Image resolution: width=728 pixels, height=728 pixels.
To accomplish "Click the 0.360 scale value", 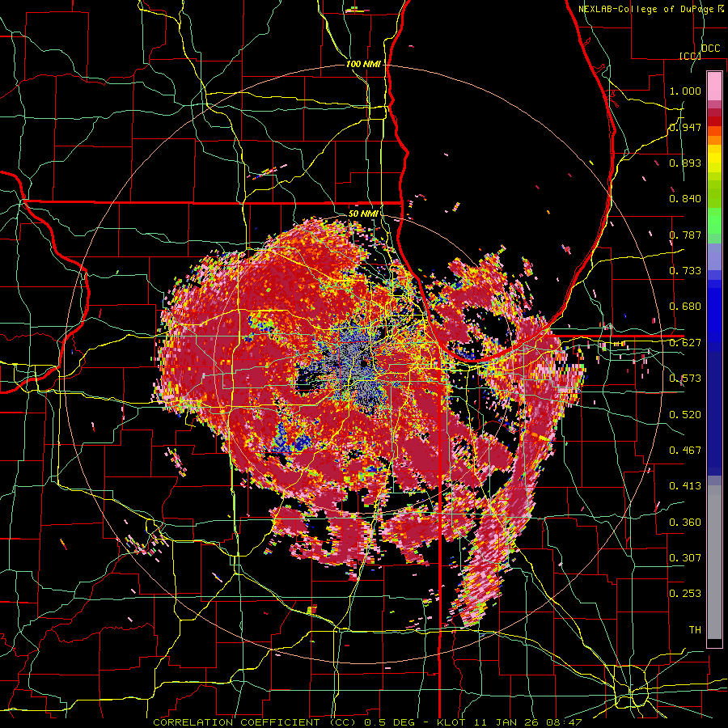I will [x=685, y=523].
